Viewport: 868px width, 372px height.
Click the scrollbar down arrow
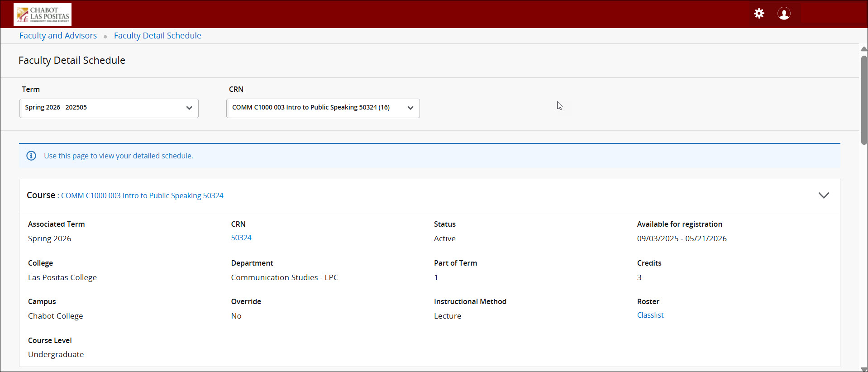click(863, 369)
